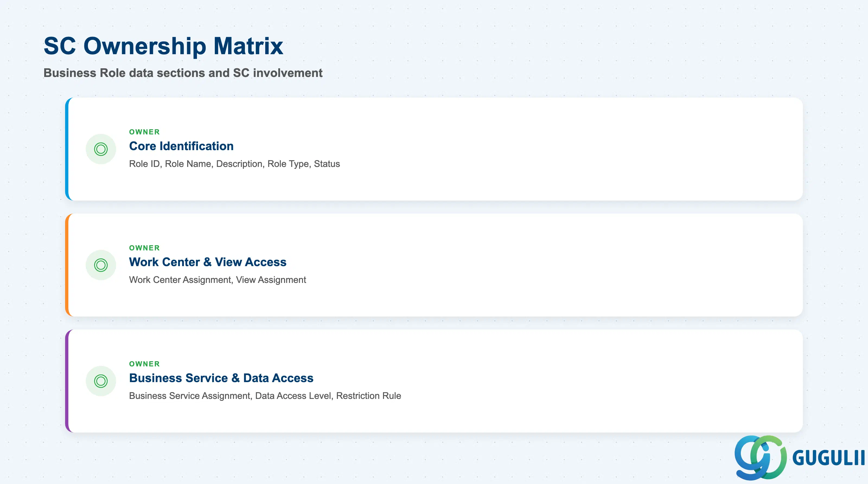Click the Work Center & View Access circle icon

pos(101,265)
